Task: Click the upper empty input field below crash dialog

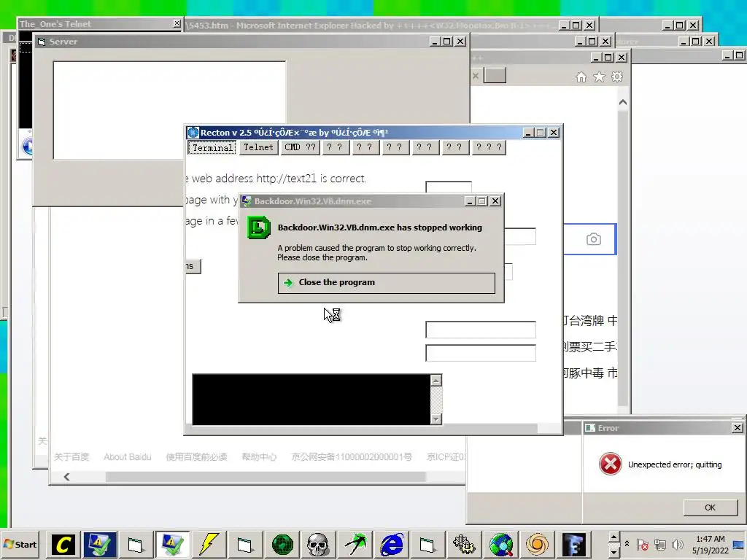Action: click(x=481, y=330)
